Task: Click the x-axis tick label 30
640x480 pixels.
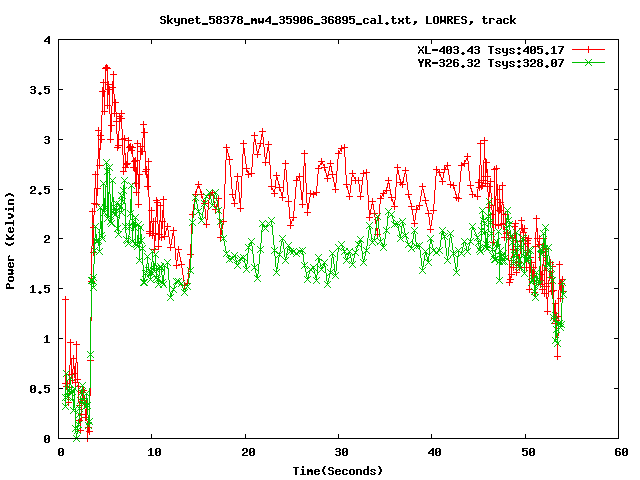Action: [x=341, y=452]
